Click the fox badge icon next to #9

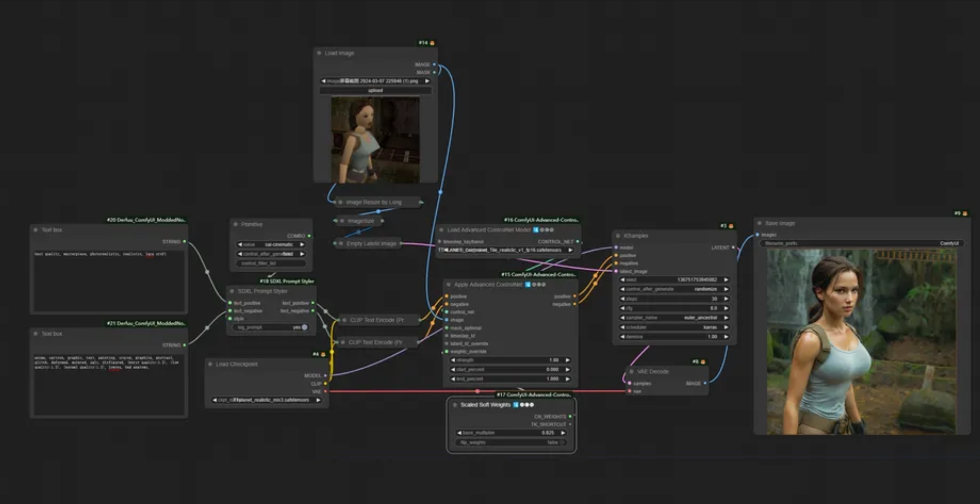point(965,214)
